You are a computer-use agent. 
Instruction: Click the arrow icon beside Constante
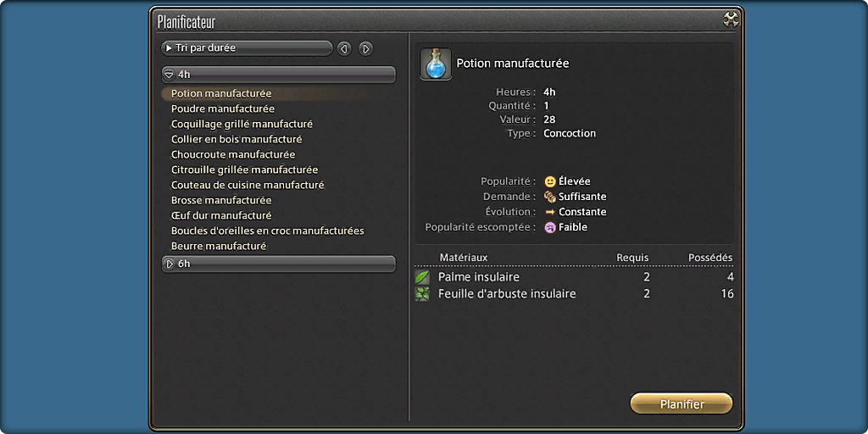[x=549, y=212]
